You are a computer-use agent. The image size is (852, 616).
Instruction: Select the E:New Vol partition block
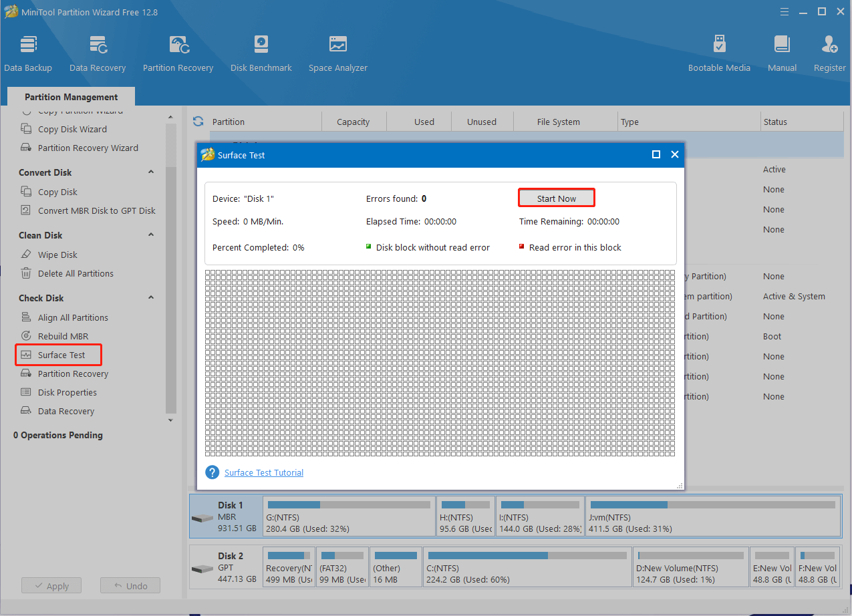pos(772,567)
